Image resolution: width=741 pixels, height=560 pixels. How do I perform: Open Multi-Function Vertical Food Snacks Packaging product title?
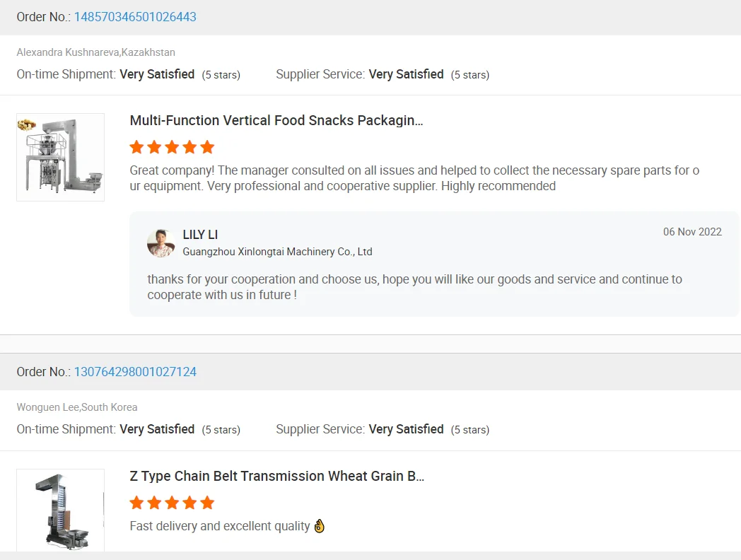(276, 121)
